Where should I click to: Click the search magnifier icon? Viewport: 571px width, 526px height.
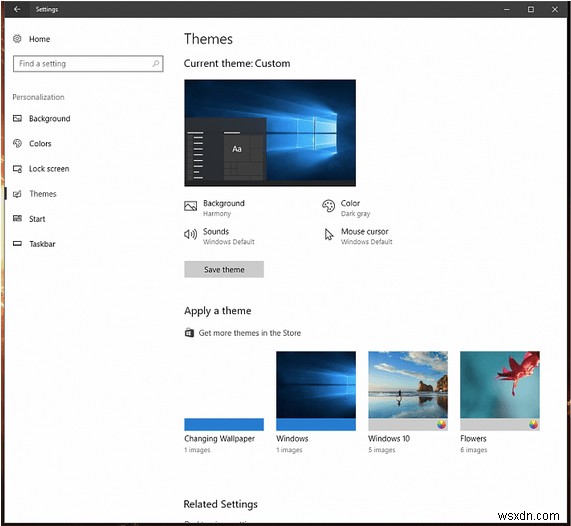point(155,63)
